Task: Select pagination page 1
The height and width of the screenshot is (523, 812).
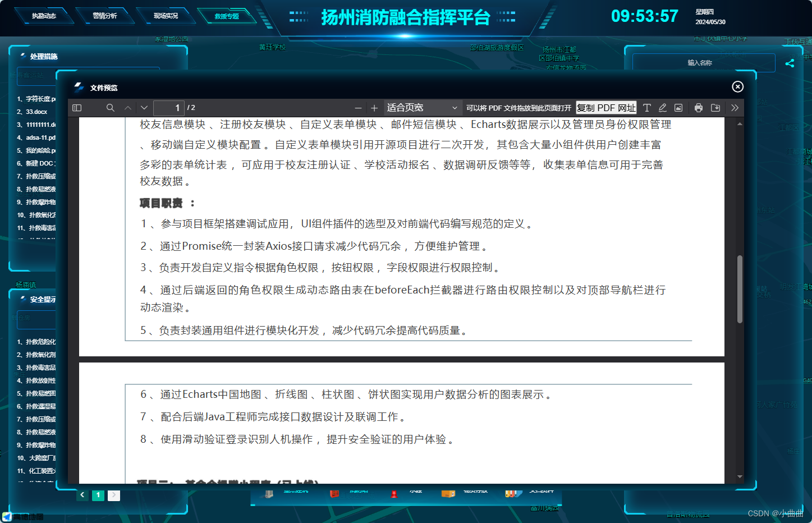Action: tap(98, 495)
